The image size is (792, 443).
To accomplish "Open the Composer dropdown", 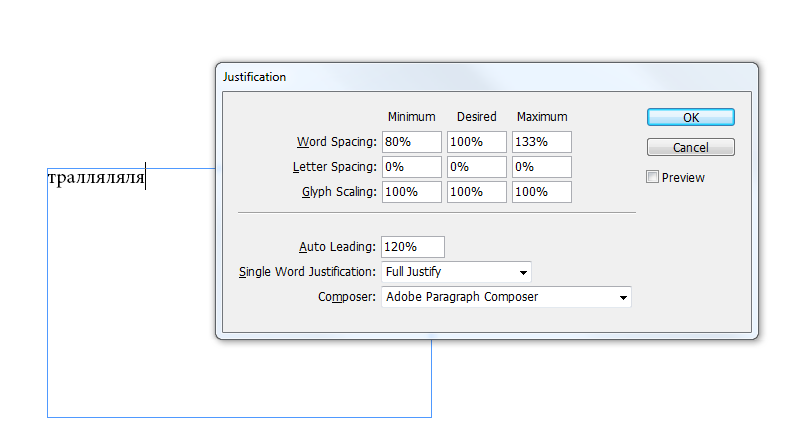I will click(506, 297).
